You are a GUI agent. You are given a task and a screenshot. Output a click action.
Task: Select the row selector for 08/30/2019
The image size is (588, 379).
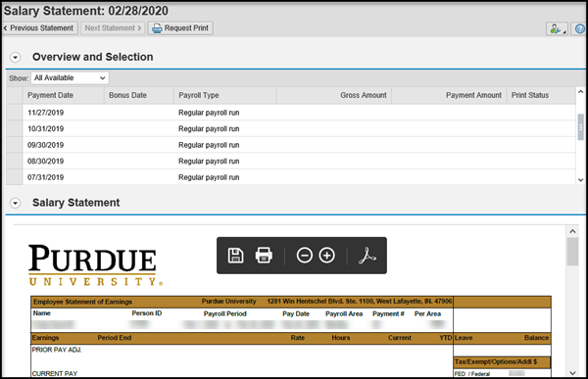15,161
